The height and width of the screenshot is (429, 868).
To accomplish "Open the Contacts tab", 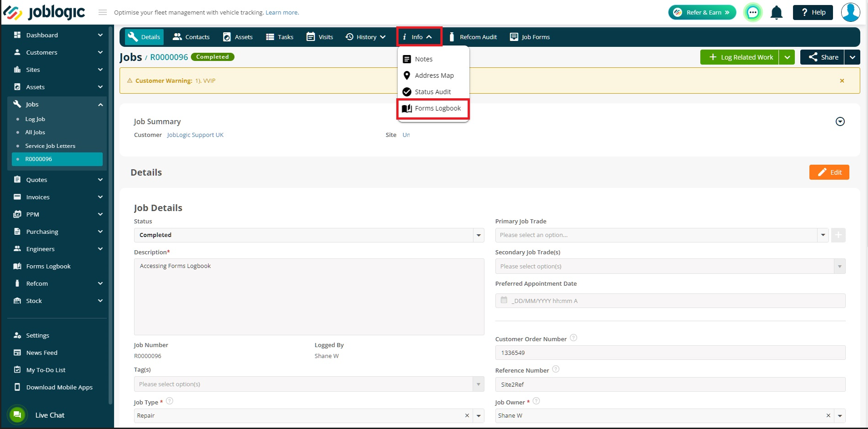I will click(x=191, y=37).
